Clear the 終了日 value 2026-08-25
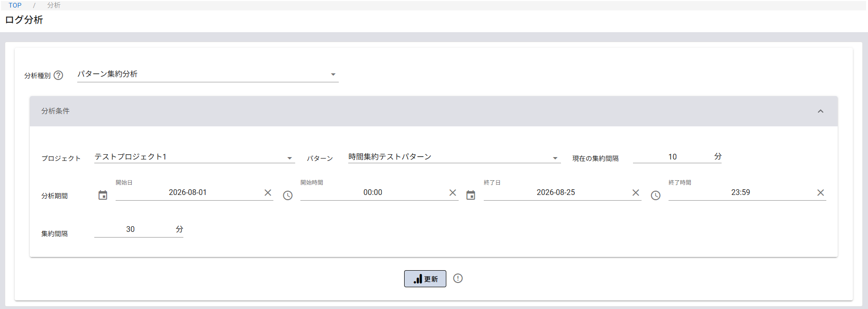The width and height of the screenshot is (868, 309). point(635,193)
